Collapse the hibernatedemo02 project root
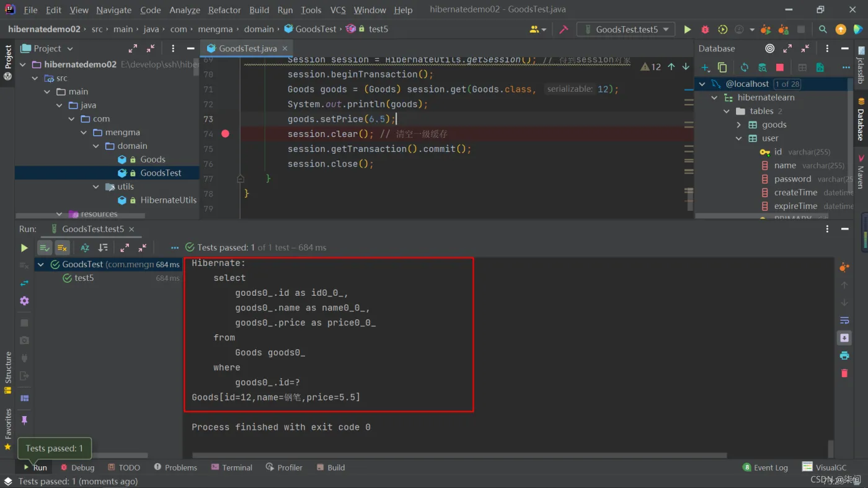Viewport: 868px width, 488px height. coord(23,64)
